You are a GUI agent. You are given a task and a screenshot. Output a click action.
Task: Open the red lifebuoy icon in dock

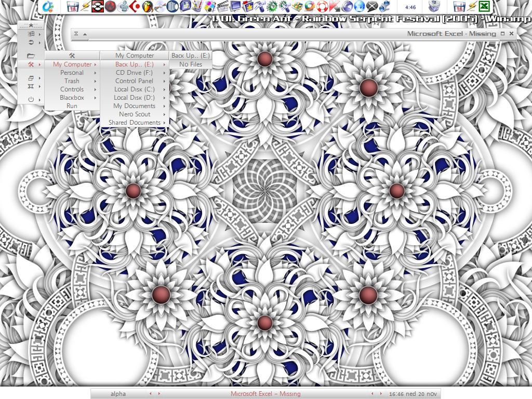pyautogui.click(x=322, y=6)
